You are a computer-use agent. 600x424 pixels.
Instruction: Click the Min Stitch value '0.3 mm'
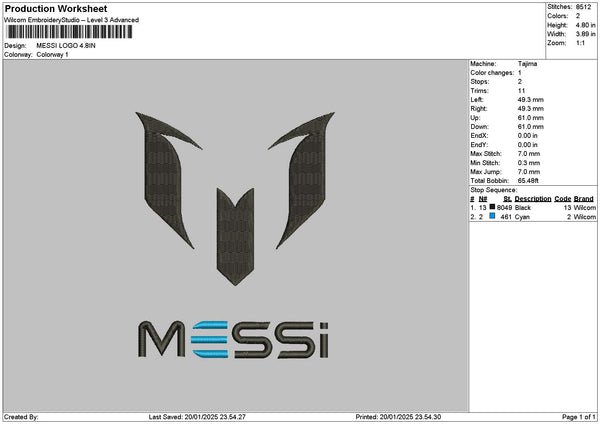click(x=528, y=163)
